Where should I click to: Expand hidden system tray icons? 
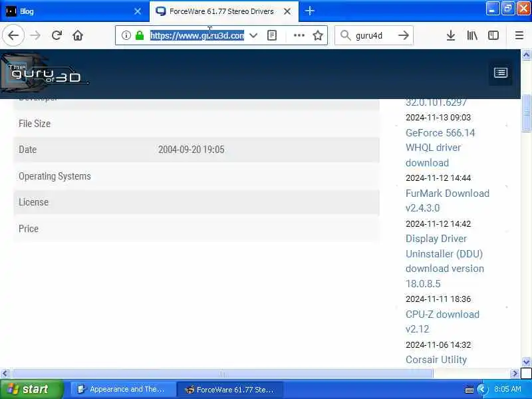[x=481, y=390]
